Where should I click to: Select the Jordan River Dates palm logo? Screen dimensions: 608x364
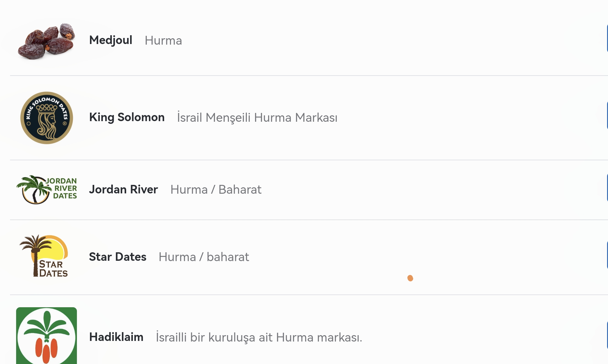point(47,189)
